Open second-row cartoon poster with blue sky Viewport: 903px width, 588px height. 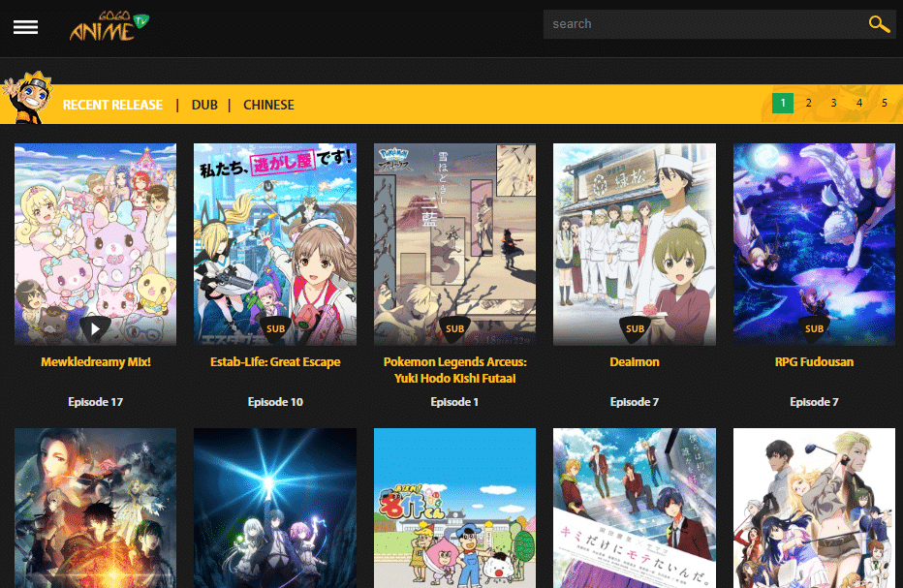[455, 508]
